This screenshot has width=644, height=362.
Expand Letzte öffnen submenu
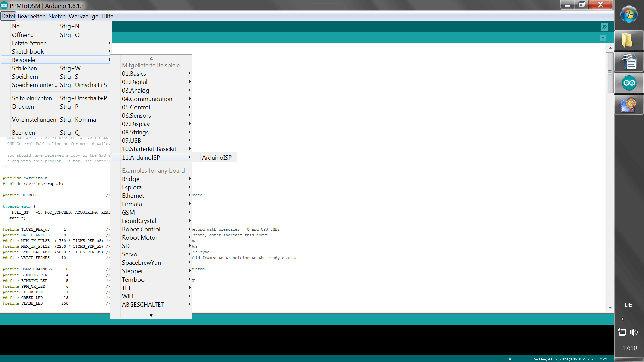click(56, 43)
